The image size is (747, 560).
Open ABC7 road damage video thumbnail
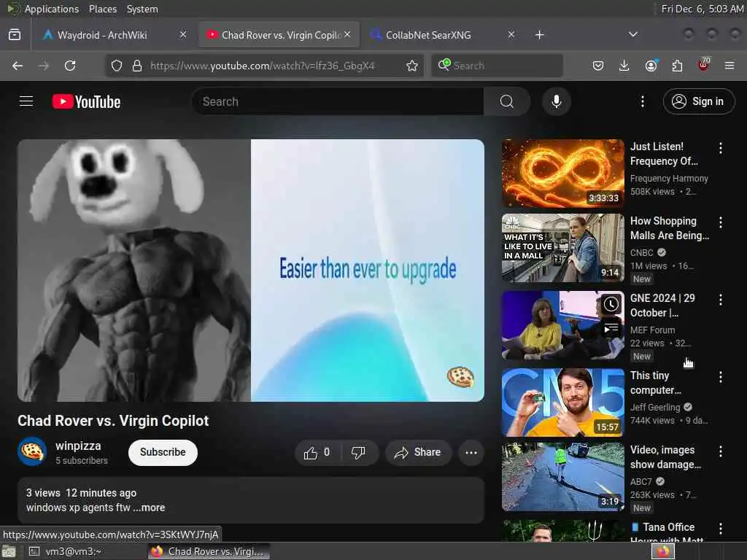[562, 477]
